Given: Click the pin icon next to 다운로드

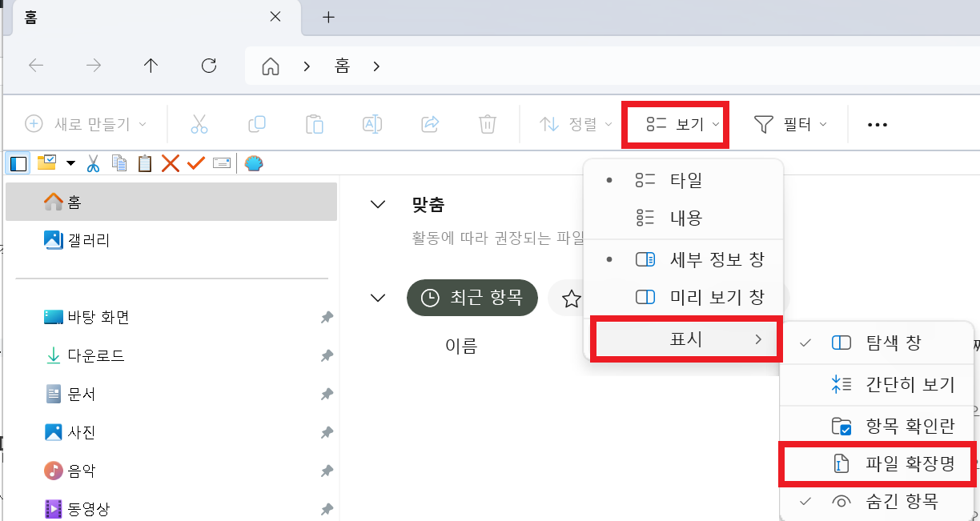Looking at the screenshot, I should pos(327,356).
